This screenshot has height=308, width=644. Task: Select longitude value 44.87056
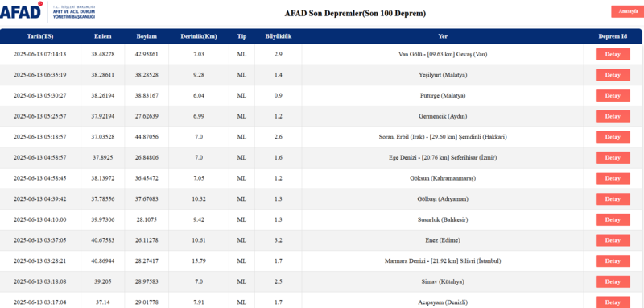point(147,137)
